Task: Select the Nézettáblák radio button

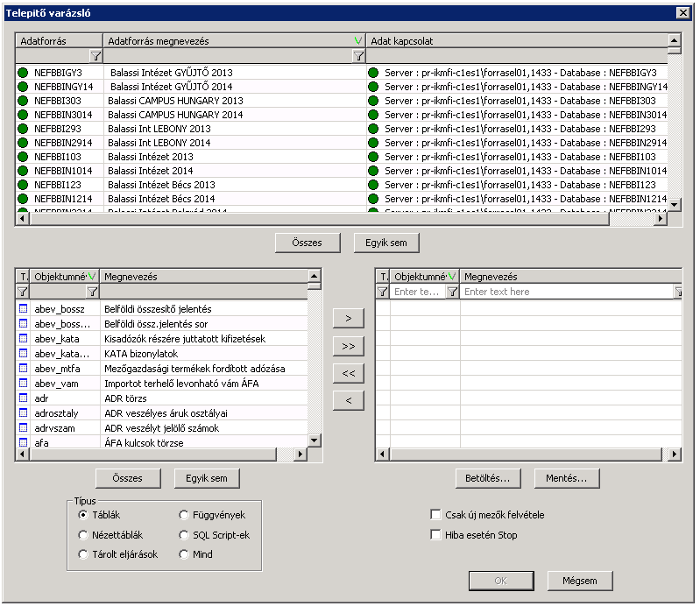Action: 83,534
